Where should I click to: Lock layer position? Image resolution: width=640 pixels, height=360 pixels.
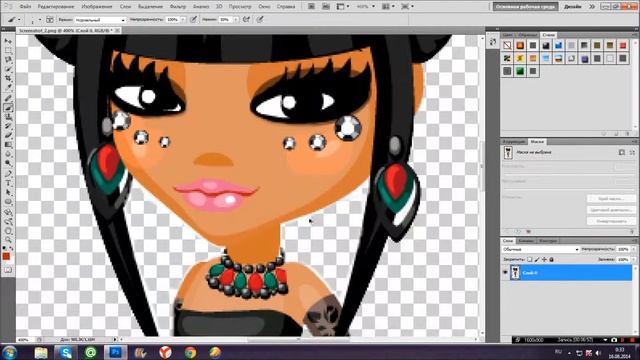click(x=544, y=260)
